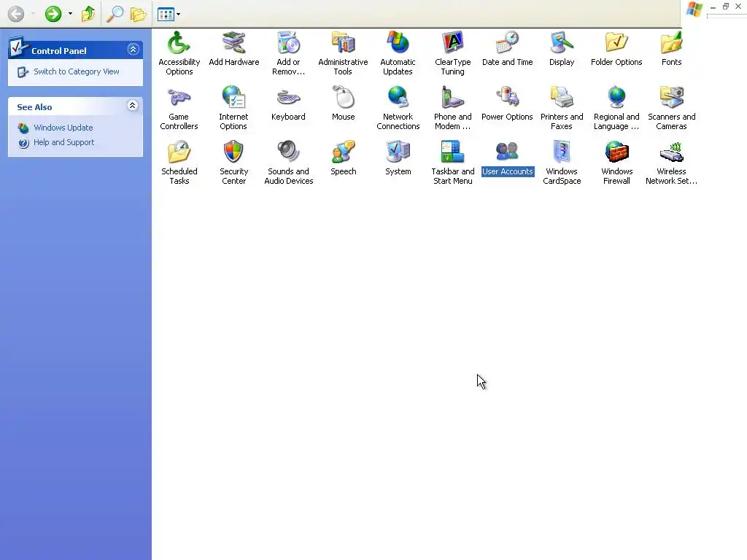This screenshot has width=747, height=560.
Task: Open the Search magnifier tool
Action: pyautogui.click(x=115, y=14)
